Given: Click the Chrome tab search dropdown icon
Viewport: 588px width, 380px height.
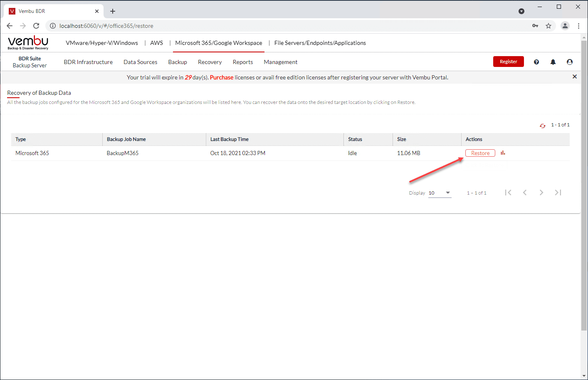Looking at the screenshot, I should tap(521, 11).
